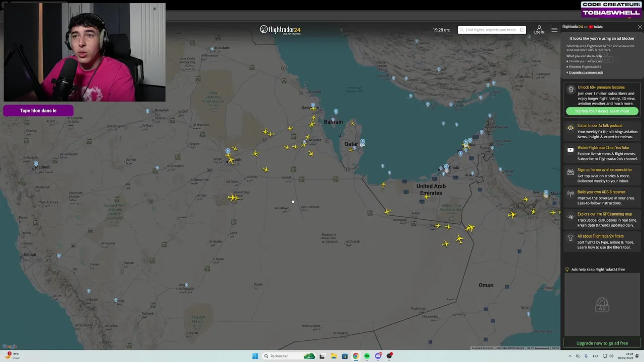The image size is (644, 362).
Task: Open the weather widget on taskbar
Action: pyautogui.click(x=13, y=356)
